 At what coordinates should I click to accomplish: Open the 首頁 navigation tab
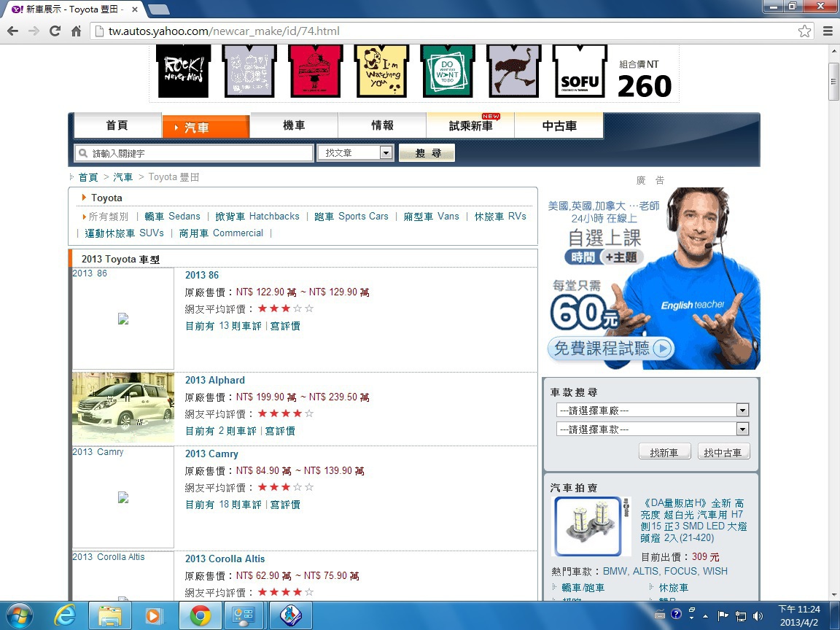coord(118,125)
